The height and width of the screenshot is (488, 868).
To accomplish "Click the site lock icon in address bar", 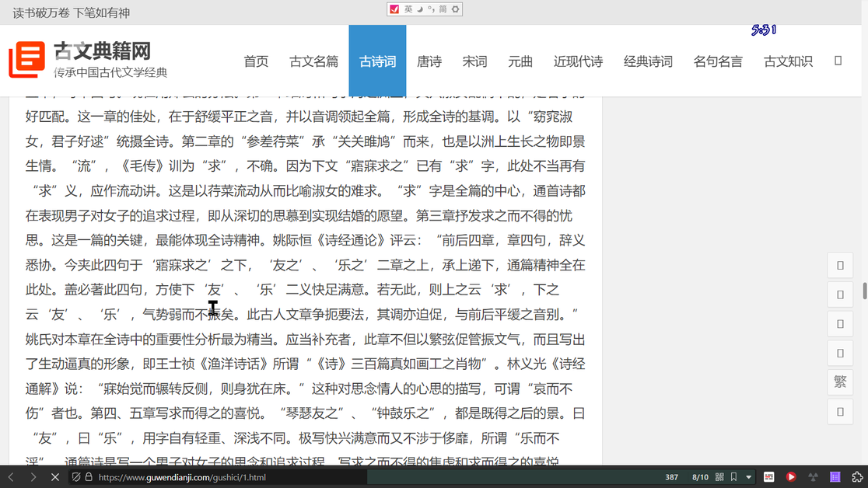I will pyautogui.click(x=89, y=477).
